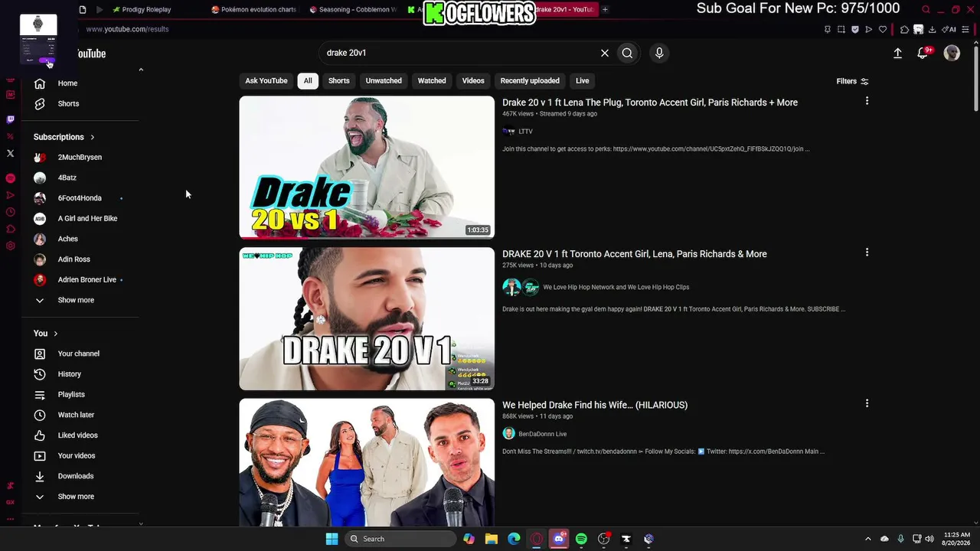The width and height of the screenshot is (980, 551).
Task: Select the Videos filter chip
Action: 473,81
